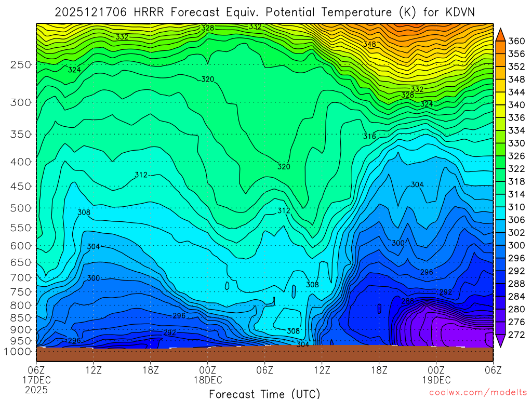Screen dimensions: 532x399
Task: Click the 330 legend value
Action: point(516,143)
